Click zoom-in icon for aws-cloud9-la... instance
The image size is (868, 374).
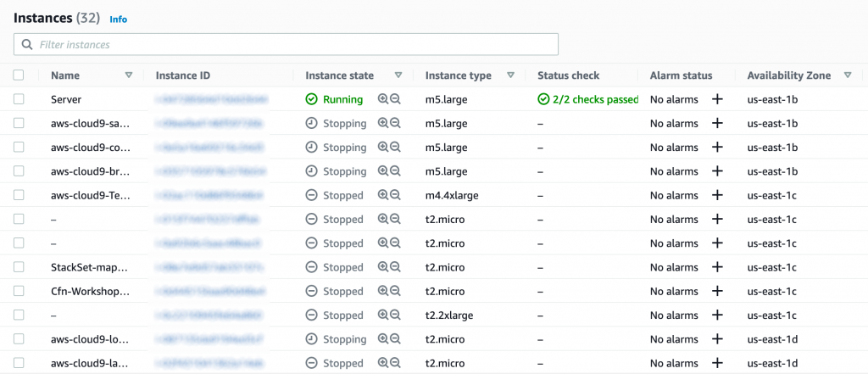382,362
